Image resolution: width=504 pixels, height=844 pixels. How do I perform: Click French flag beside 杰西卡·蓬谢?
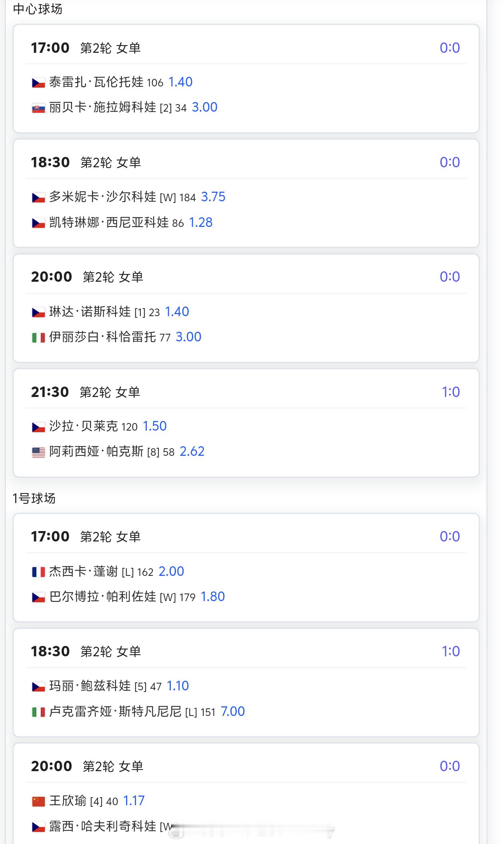click(x=38, y=572)
